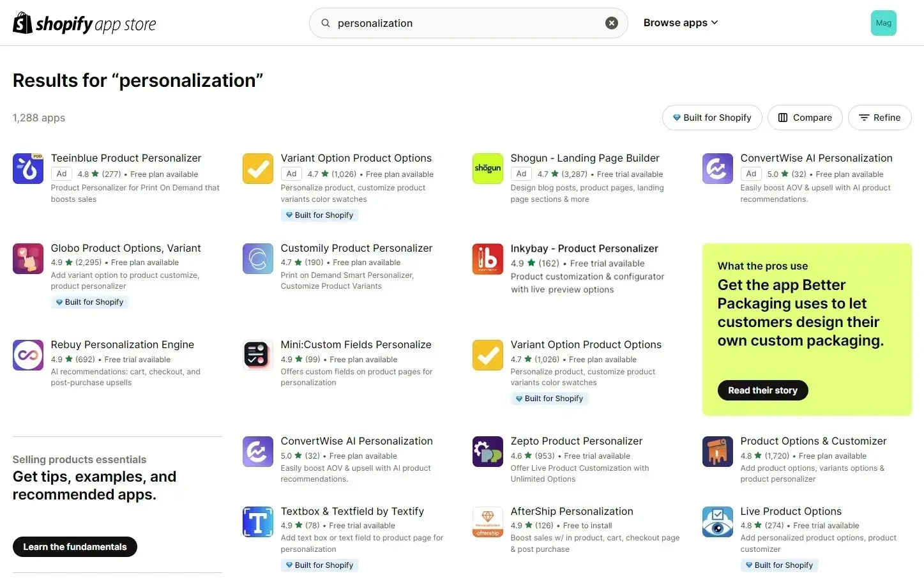Screen dimensions: 924x580
Task: Clear the personalization search query
Action: tap(611, 22)
